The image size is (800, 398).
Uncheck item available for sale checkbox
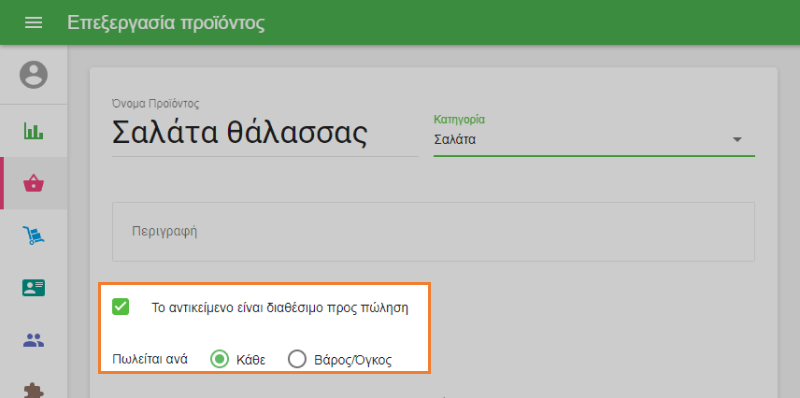coord(121,307)
